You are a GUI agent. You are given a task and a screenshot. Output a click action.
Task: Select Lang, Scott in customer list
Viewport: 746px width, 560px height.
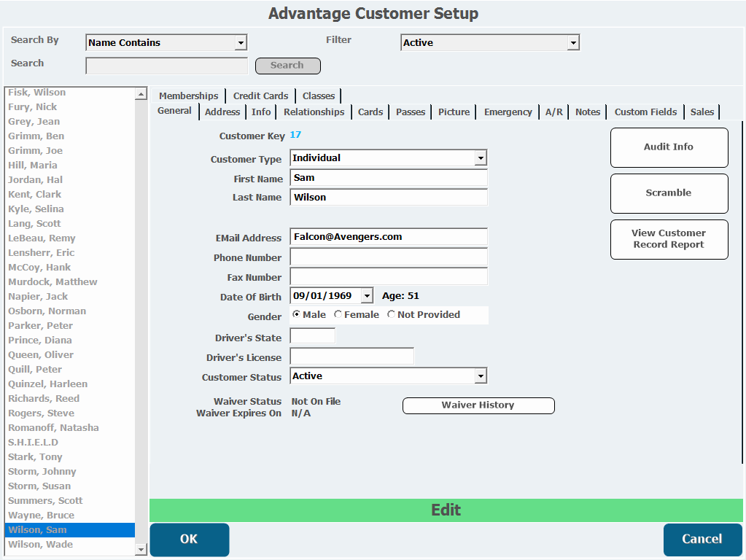point(69,224)
